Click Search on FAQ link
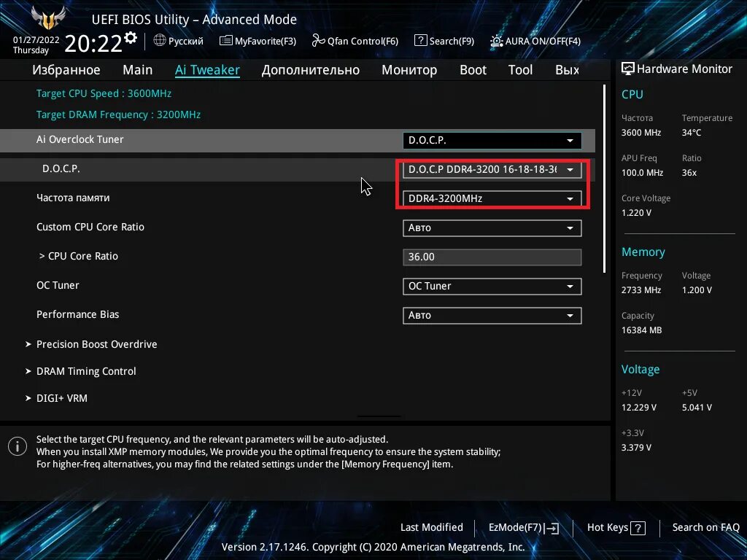Screen dimensions: 747x560 (x=705, y=528)
